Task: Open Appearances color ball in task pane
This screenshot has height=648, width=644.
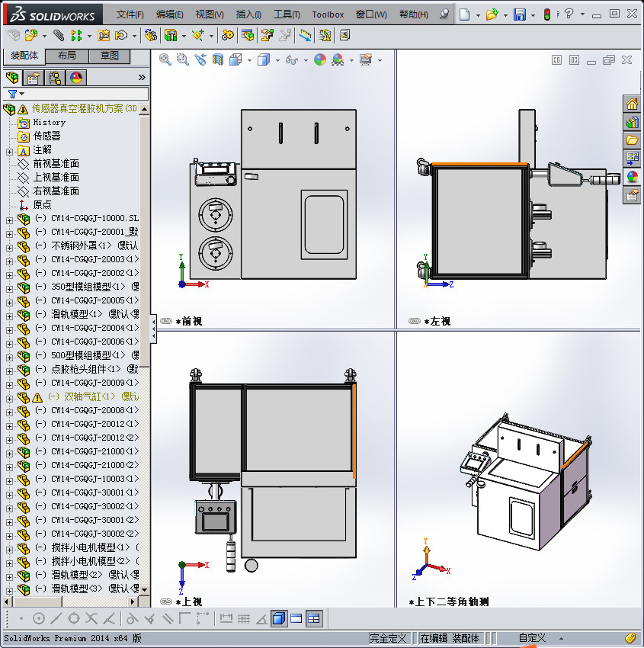Action: pos(632,177)
